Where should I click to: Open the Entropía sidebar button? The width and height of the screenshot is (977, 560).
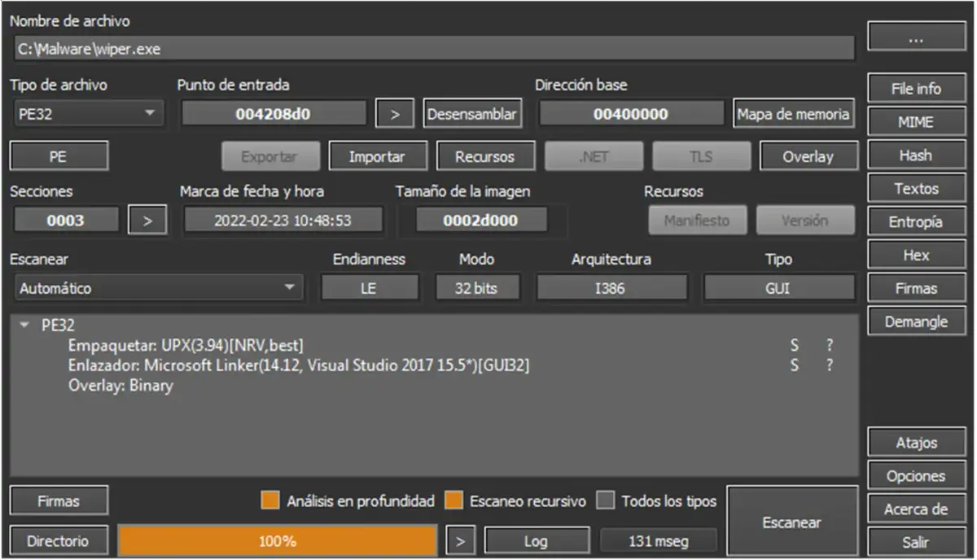(916, 221)
